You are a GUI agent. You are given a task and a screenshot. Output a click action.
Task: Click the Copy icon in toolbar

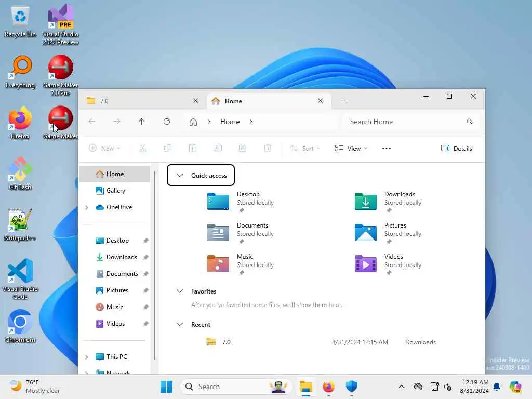pos(168,148)
